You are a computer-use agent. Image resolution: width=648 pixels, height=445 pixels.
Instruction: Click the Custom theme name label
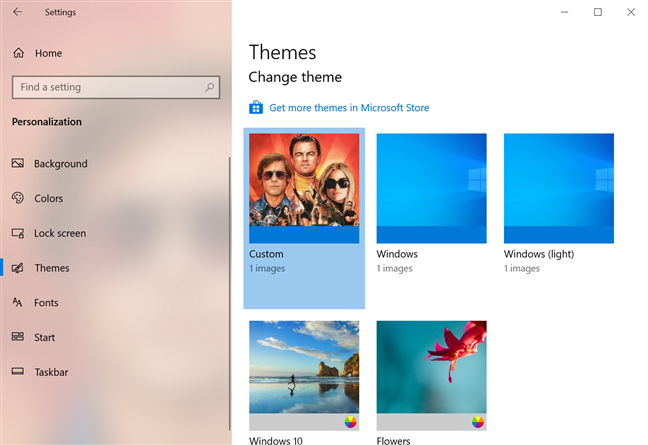266,254
